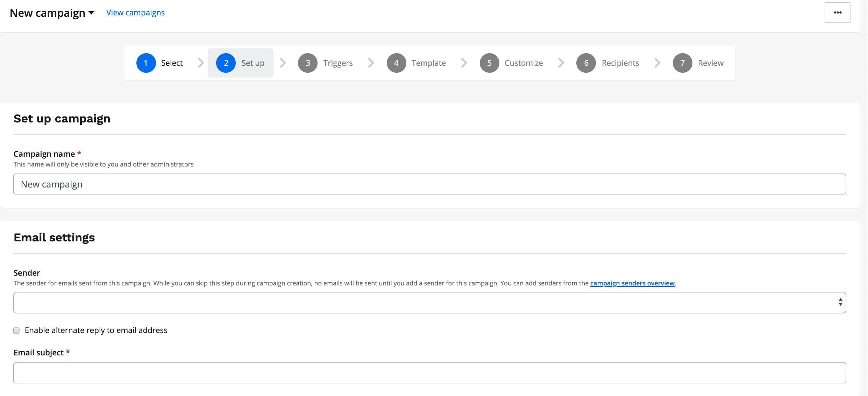
Task: Open the campaign senders overview link
Action: tap(632, 283)
